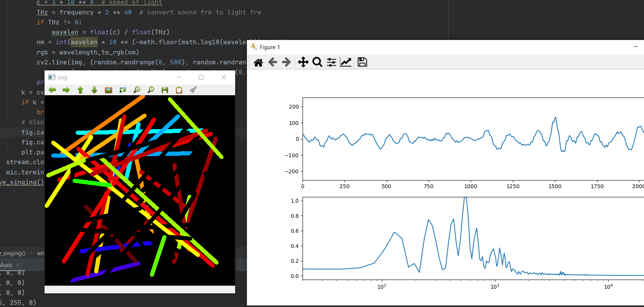This screenshot has height=307, width=644.
Task: Close the Music run tab
Action: 18,265
